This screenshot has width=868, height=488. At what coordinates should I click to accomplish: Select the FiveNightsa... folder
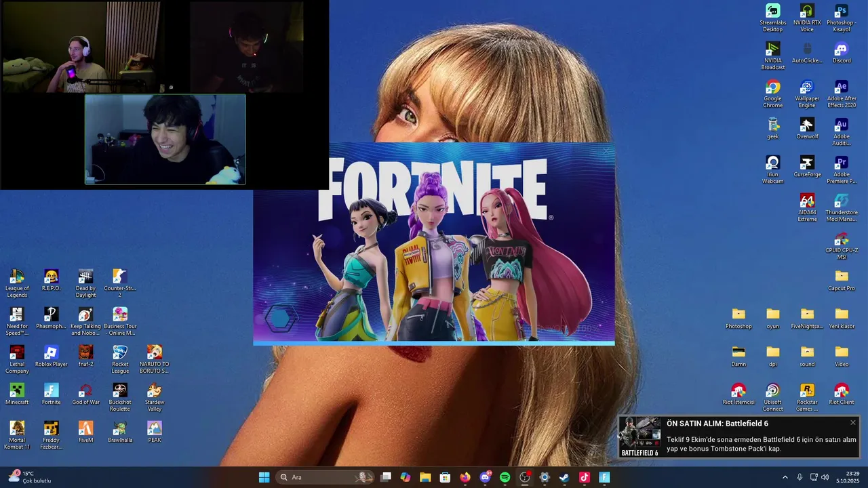click(x=807, y=319)
